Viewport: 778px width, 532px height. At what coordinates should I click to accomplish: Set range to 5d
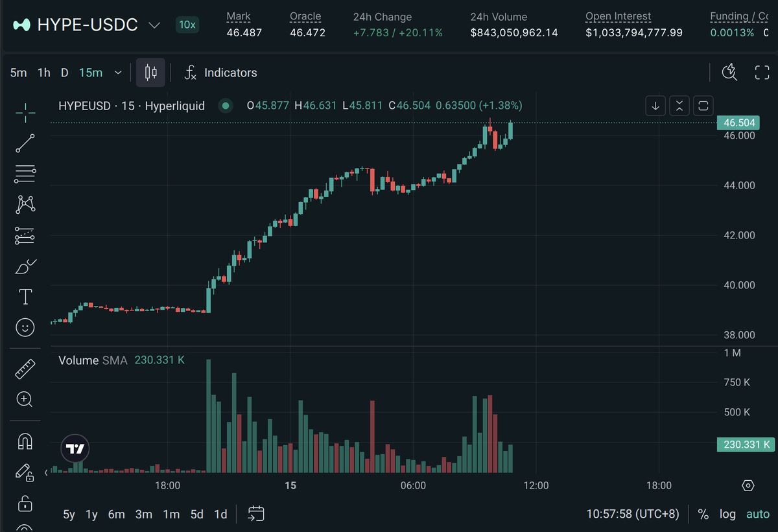[197, 514]
